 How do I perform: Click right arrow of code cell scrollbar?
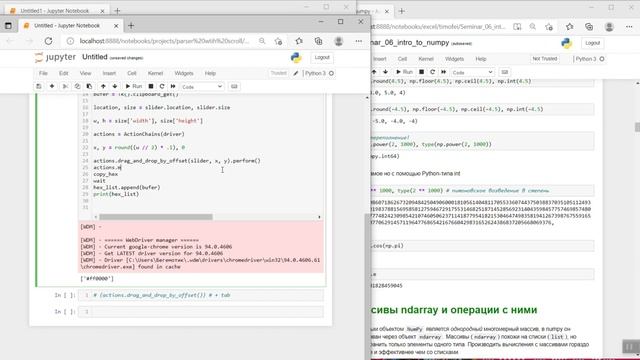pyautogui.click(x=319, y=217)
